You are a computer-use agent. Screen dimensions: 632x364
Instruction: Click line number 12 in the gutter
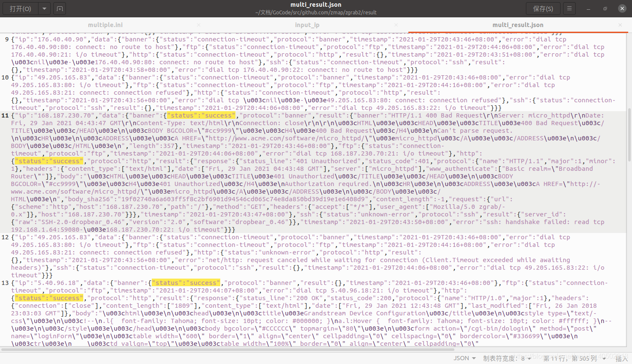tap(5, 237)
